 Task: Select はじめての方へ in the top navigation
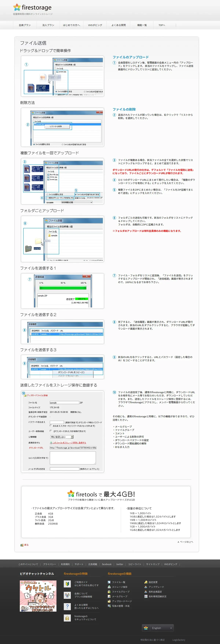point(71,25)
